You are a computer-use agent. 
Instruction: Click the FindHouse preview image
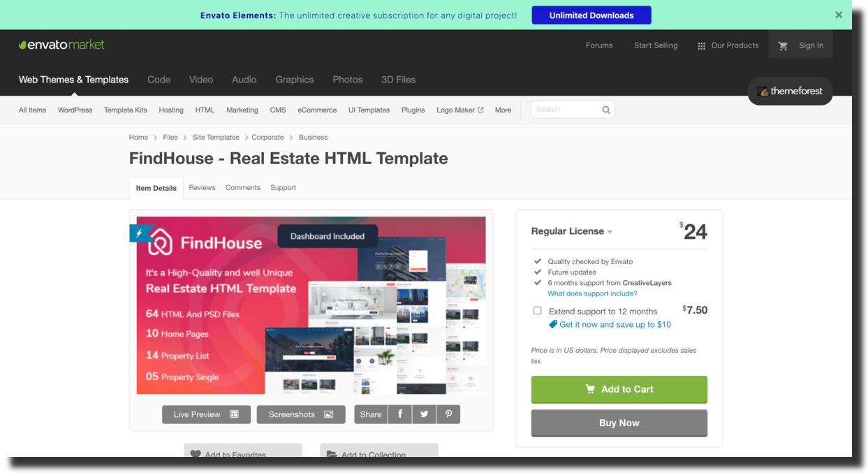[x=311, y=305]
